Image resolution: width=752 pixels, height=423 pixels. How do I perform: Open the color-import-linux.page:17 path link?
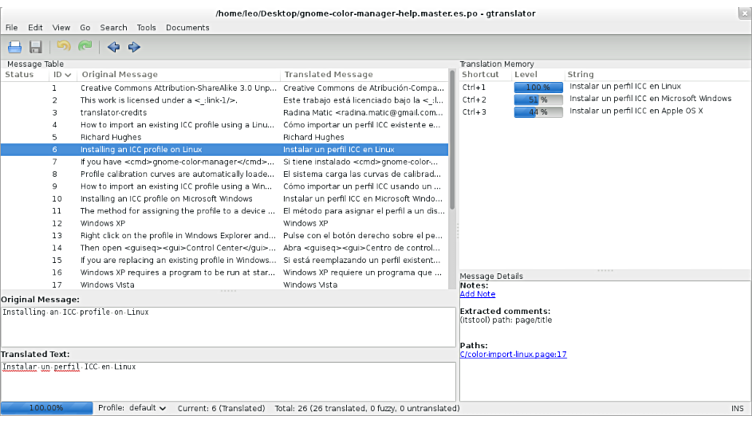(x=513, y=354)
